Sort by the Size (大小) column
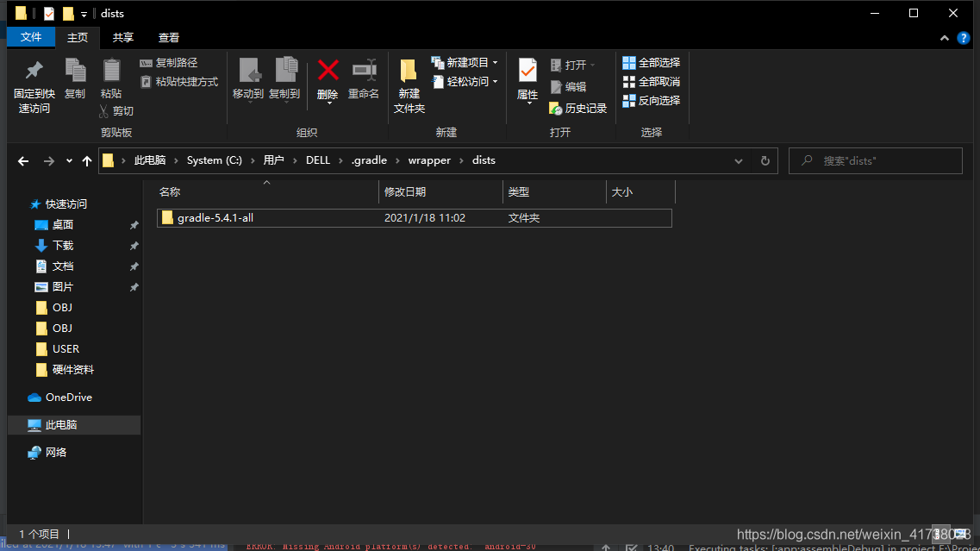This screenshot has height=551, width=980. coord(640,192)
